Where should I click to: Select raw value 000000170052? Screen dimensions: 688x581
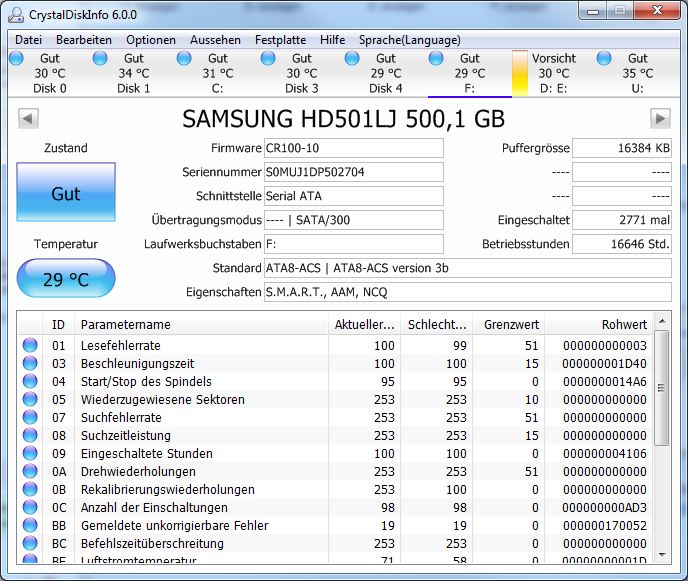point(605,526)
